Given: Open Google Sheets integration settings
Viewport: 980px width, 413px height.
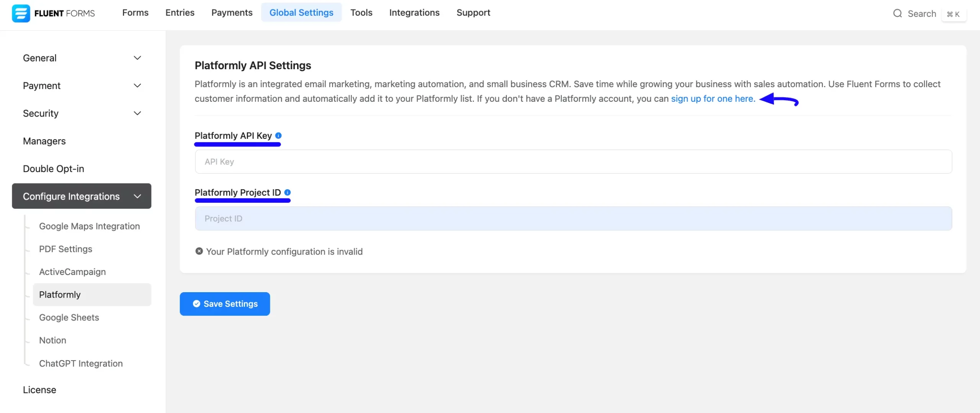Looking at the screenshot, I should (x=69, y=317).
